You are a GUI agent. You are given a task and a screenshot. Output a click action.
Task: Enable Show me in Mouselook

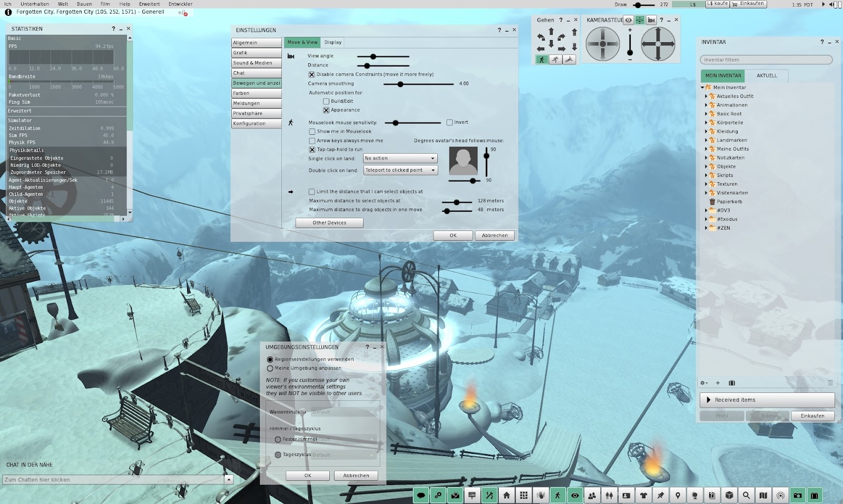[x=312, y=131]
